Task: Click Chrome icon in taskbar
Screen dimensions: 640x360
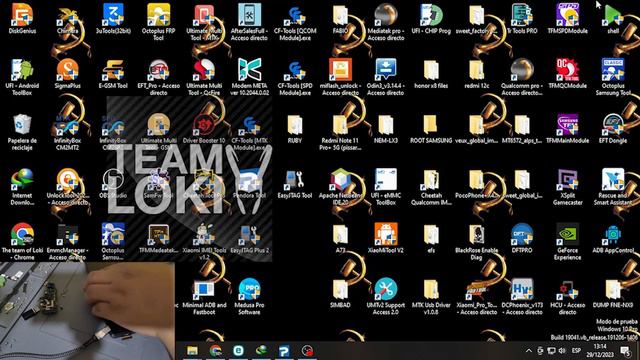Action: (216, 351)
